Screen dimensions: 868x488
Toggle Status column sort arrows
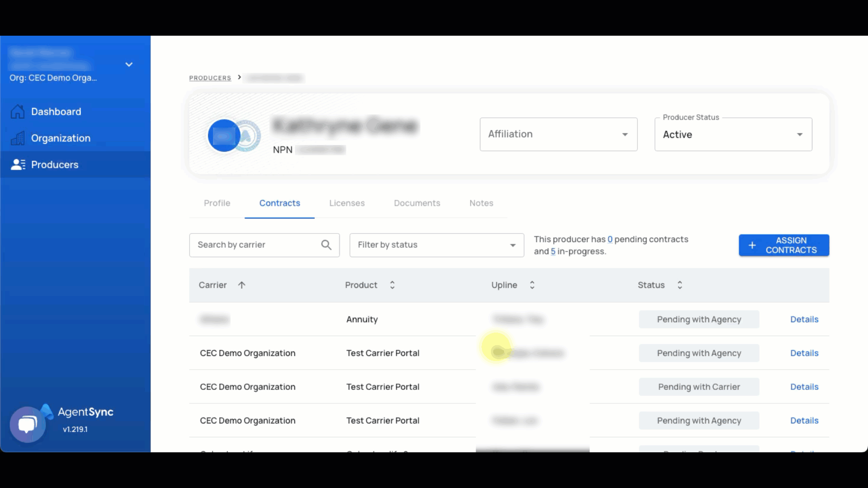[x=679, y=285]
